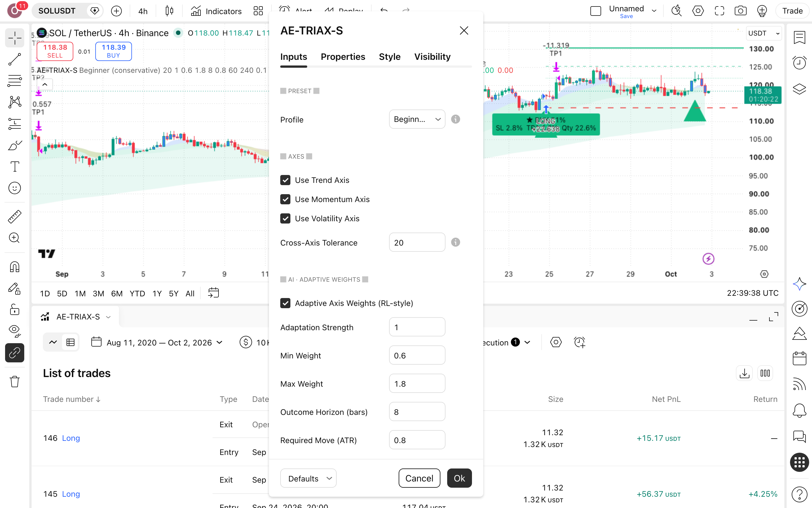This screenshot has height=508, width=812.
Task: Hide all drawings with the eye icon
Action: (14, 331)
